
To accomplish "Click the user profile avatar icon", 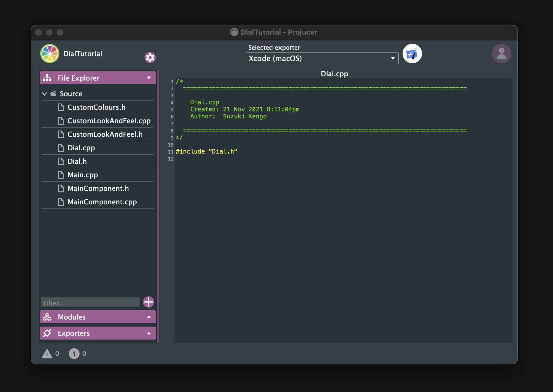I will (x=501, y=54).
